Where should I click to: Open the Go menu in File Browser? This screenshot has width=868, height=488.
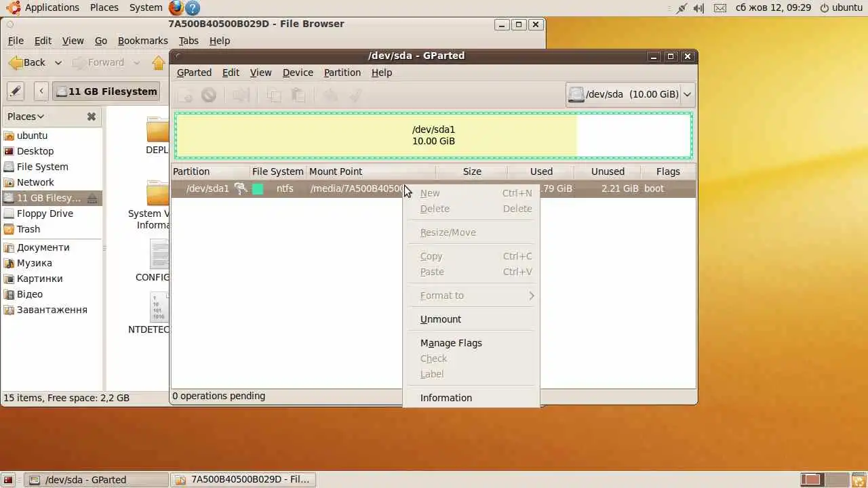[101, 41]
